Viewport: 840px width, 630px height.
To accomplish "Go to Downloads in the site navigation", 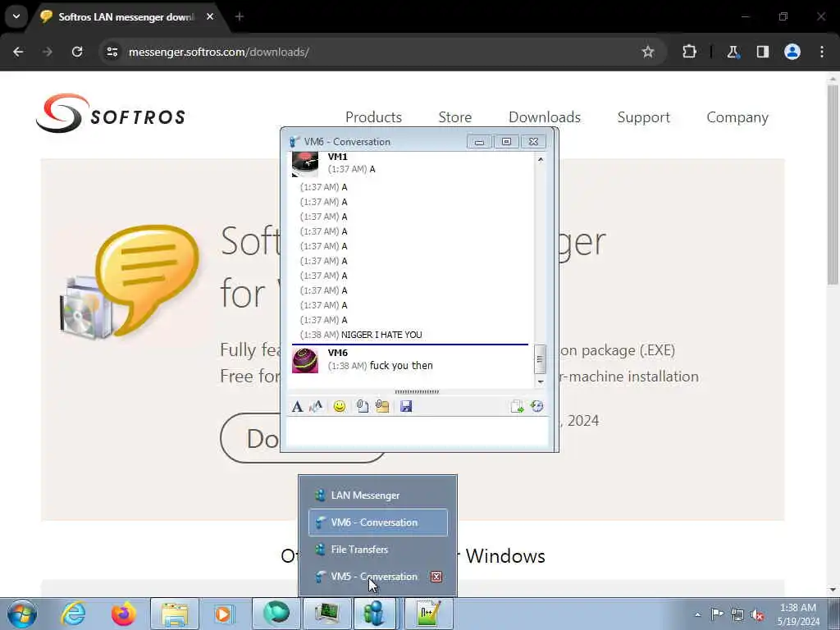I will point(545,117).
